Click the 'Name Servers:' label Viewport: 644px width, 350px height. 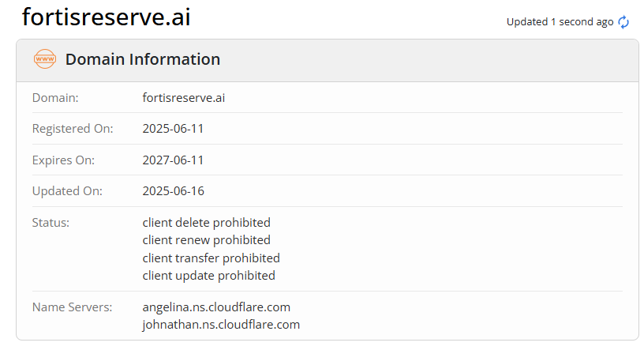coord(73,307)
